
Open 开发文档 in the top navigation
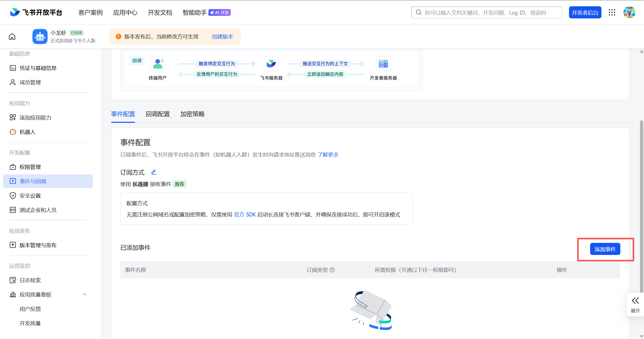pos(160,13)
